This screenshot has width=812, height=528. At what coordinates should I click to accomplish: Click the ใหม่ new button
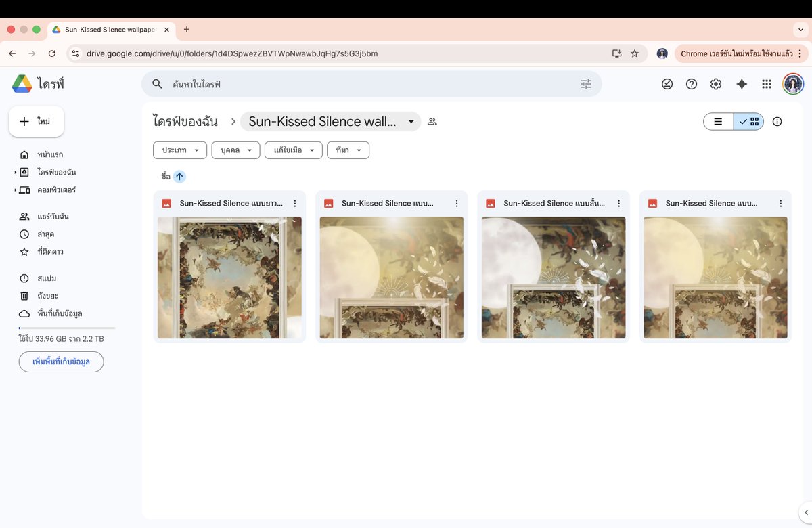[37, 121]
